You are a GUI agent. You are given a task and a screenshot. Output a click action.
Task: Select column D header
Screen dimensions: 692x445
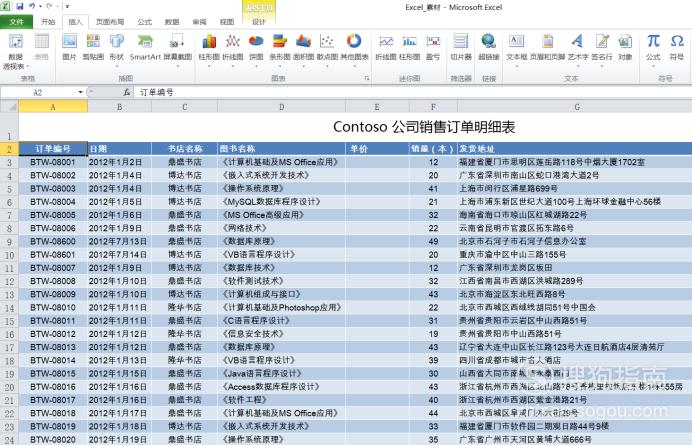282,106
